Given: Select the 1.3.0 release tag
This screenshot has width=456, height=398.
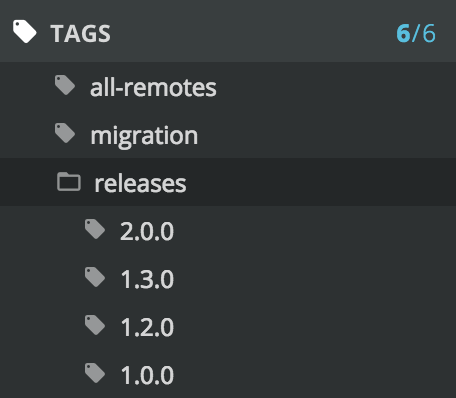Looking at the screenshot, I should (228, 278).
